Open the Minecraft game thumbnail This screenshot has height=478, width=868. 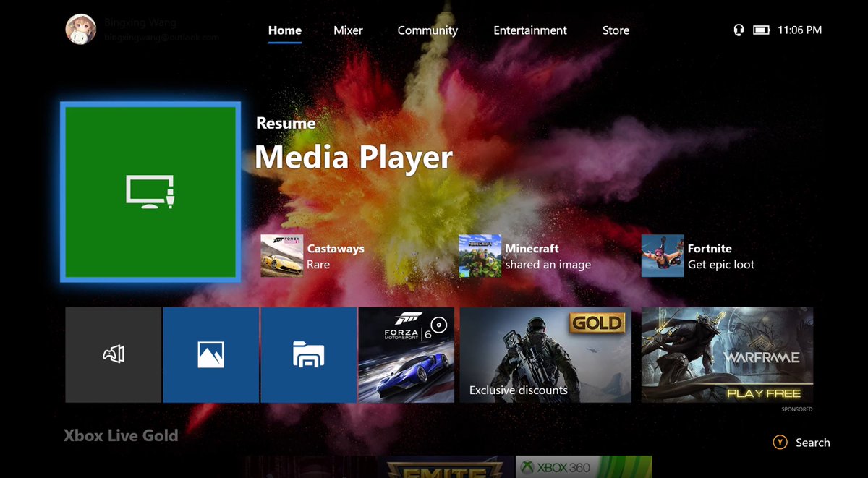[x=480, y=255]
